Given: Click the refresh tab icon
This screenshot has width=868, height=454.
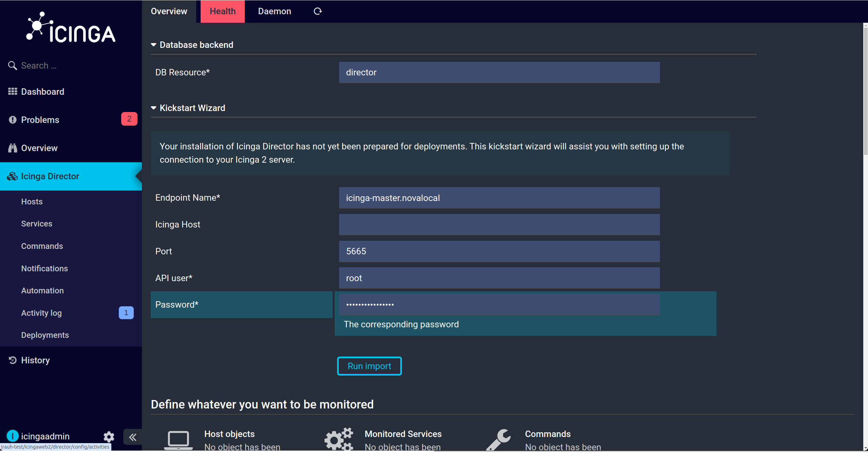Looking at the screenshot, I should coord(318,11).
